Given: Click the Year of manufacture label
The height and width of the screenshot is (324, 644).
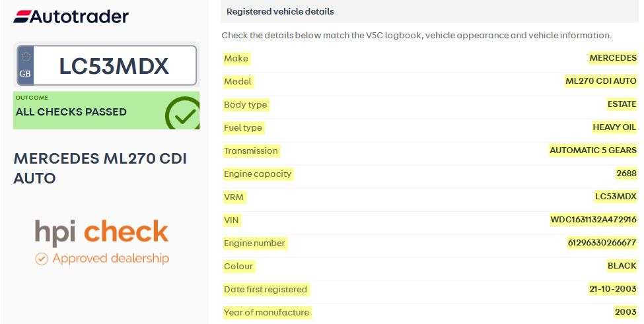Looking at the screenshot, I should (x=266, y=312).
